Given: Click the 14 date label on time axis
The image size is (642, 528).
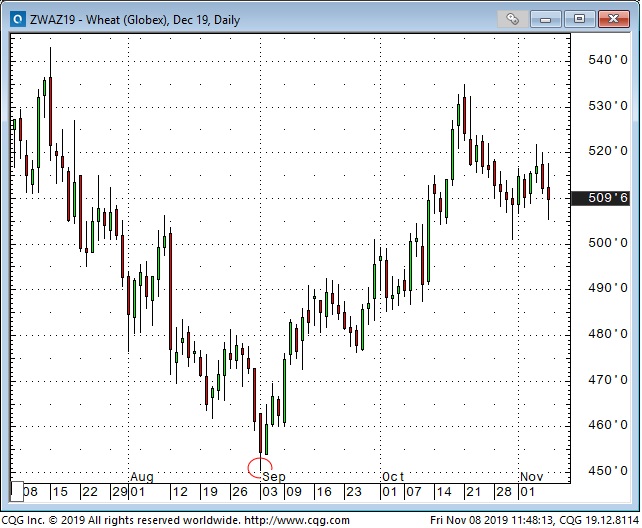Looking at the screenshot, I should click(x=444, y=492).
